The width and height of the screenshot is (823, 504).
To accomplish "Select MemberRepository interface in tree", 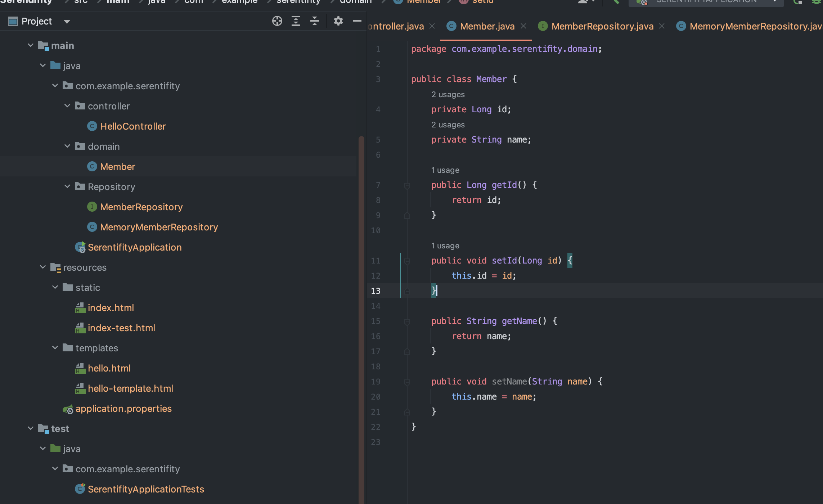I will (141, 207).
